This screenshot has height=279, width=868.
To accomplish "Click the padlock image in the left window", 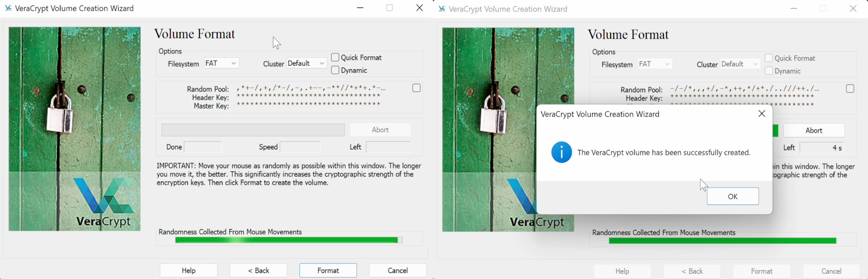I will pyautogui.click(x=75, y=129).
